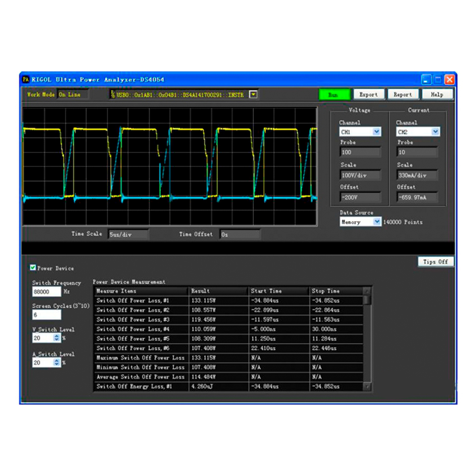Open the USB instrument address dropdown
The height and width of the screenshot is (476, 476).
[253, 94]
